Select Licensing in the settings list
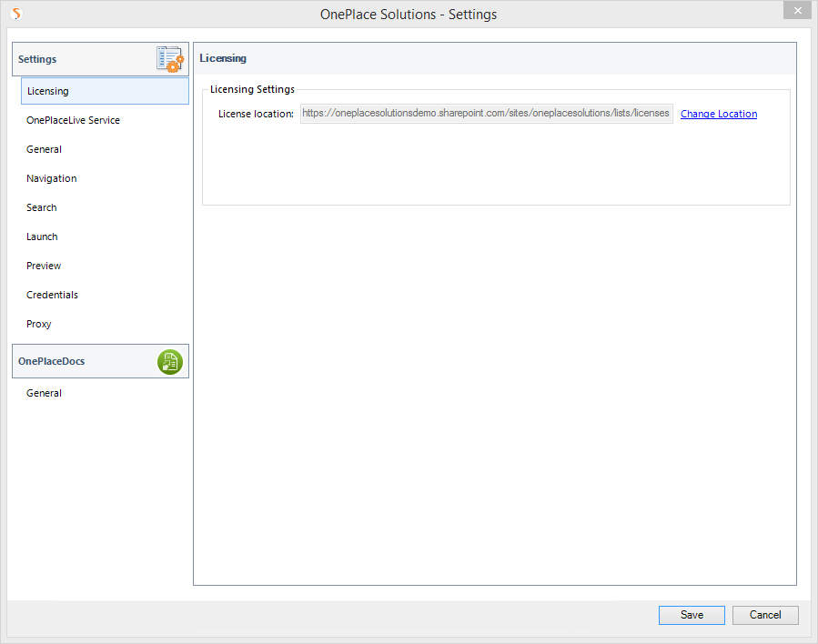Viewport: 818px width, 644px height. point(105,91)
